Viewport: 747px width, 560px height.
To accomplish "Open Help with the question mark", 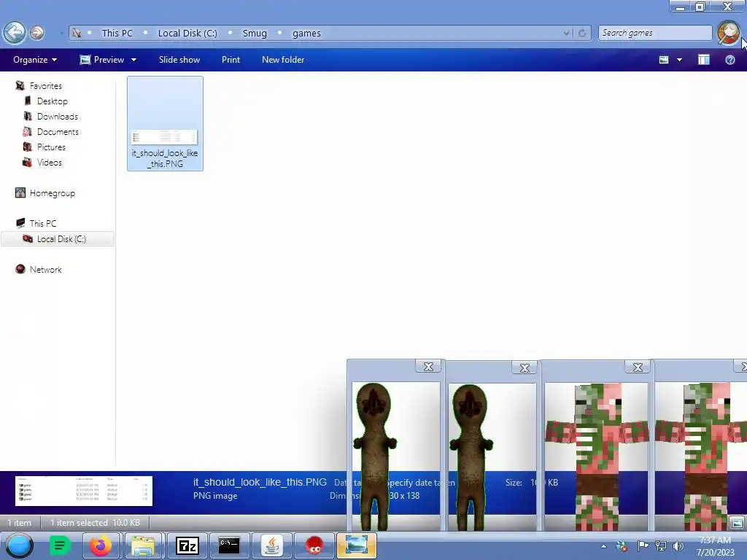I will coord(729,60).
